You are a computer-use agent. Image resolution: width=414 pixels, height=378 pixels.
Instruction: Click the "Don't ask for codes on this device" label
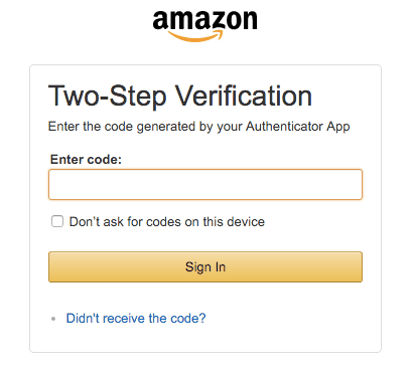[x=167, y=222]
